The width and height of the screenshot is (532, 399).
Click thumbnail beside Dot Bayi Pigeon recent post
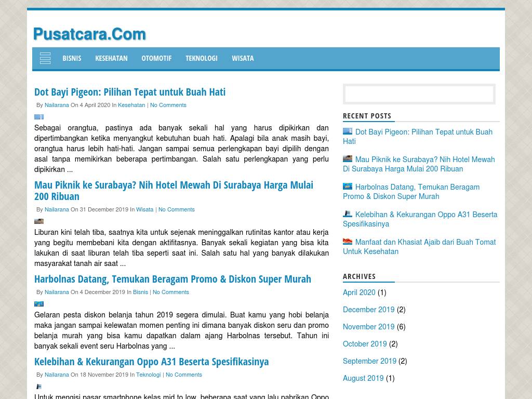[x=348, y=131]
